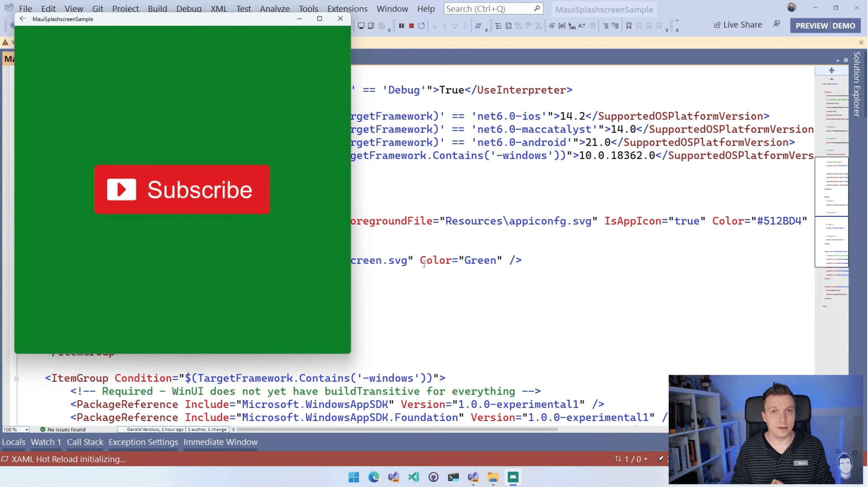Select the Watch 1 tab
Image resolution: width=868 pixels, height=487 pixels.
[x=45, y=442]
